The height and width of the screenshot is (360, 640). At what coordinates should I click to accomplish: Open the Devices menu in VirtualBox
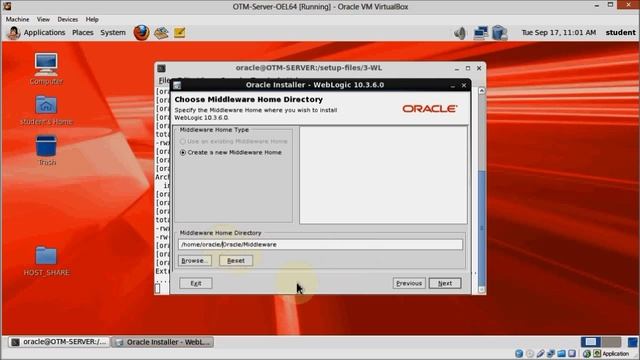point(67,19)
